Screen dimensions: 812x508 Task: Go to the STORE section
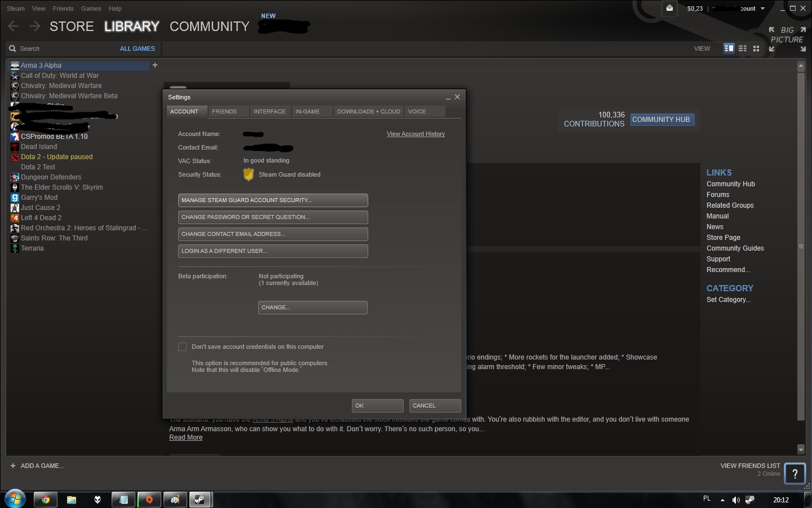(72, 27)
